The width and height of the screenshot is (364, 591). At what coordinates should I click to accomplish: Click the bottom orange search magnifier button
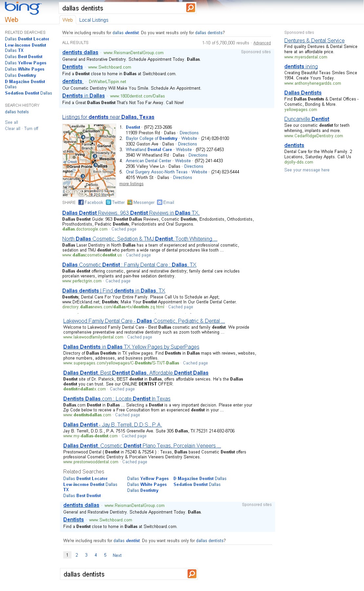192,574
